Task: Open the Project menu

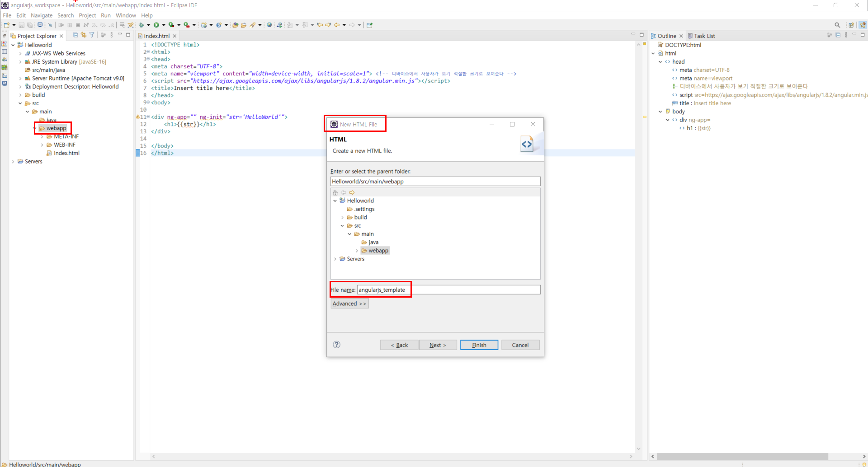Action: pos(87,15)
